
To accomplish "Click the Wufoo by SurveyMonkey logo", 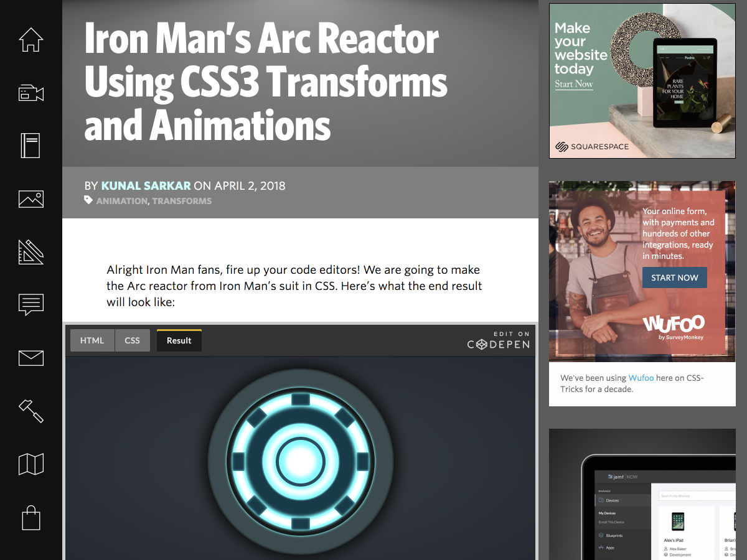I will [673, 327].
